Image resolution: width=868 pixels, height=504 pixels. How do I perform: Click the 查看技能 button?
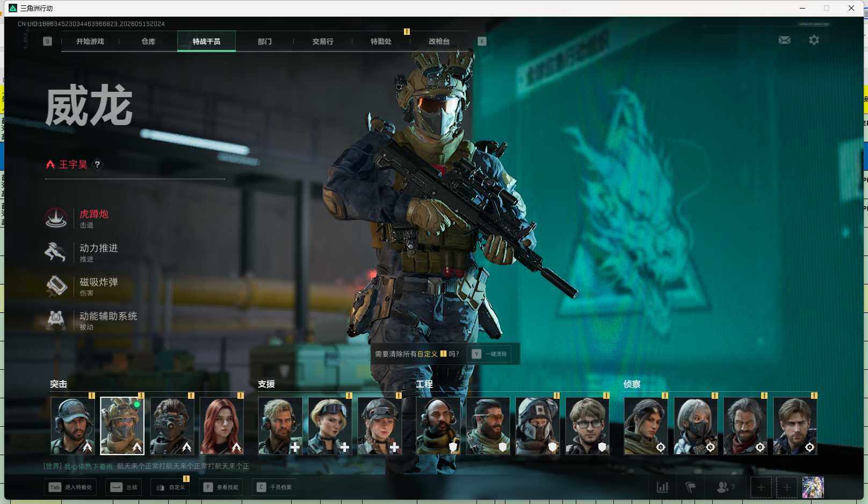[x=221, y=487]
